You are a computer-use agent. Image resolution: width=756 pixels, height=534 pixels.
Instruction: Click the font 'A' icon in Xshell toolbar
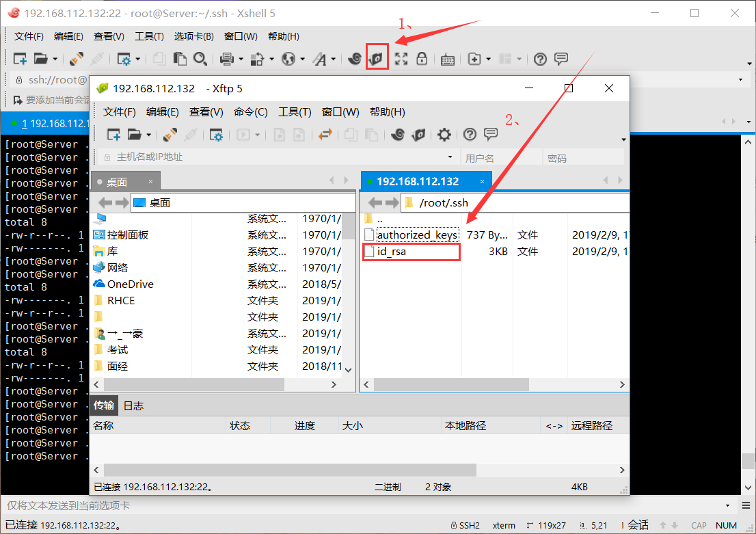point(319,59)
